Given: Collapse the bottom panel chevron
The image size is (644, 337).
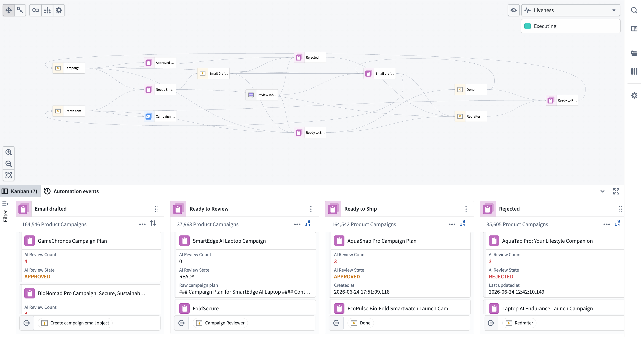Looking at the screenshot, I should pyautogui.click(x=602, y=191).
